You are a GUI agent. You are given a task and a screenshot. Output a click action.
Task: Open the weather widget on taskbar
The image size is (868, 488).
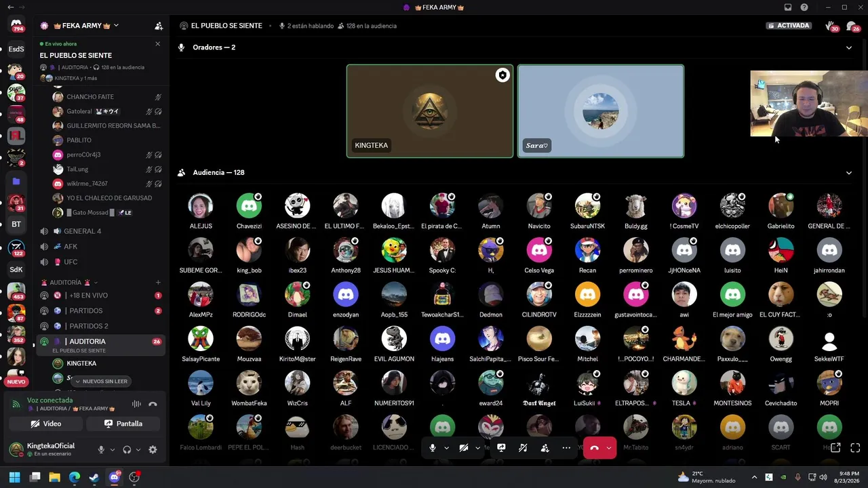click(x=706, y=477)
